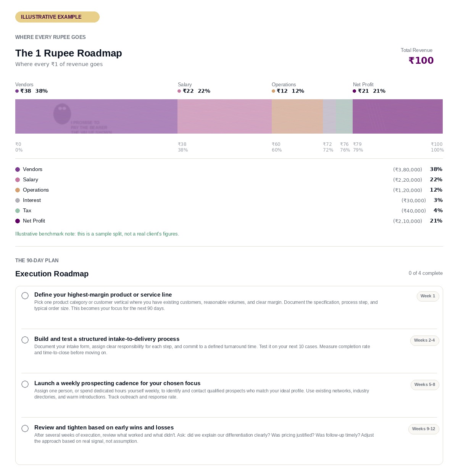
Task: Click the (₹2,10,000) Net Profit amount
Action: point(408,221)
